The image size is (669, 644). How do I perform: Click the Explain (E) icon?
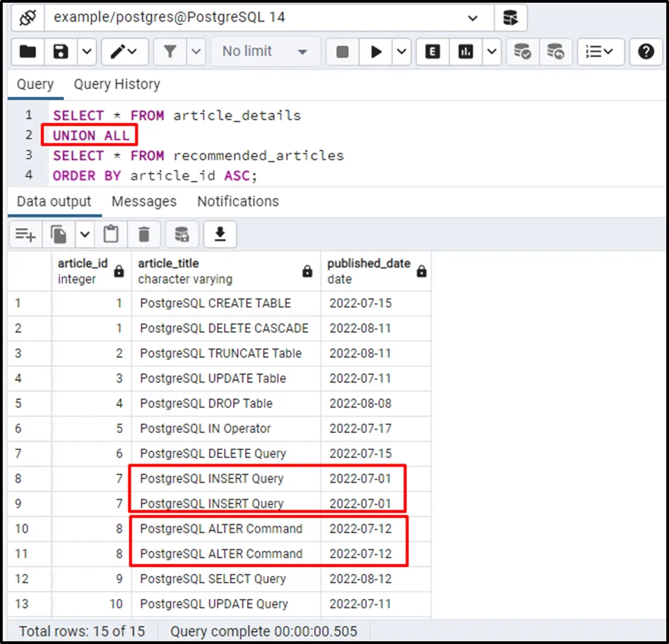(432, 52)
